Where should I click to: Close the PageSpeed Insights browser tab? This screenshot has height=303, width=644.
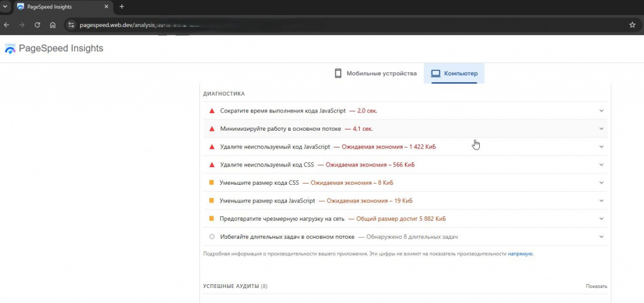coord(106,7)
